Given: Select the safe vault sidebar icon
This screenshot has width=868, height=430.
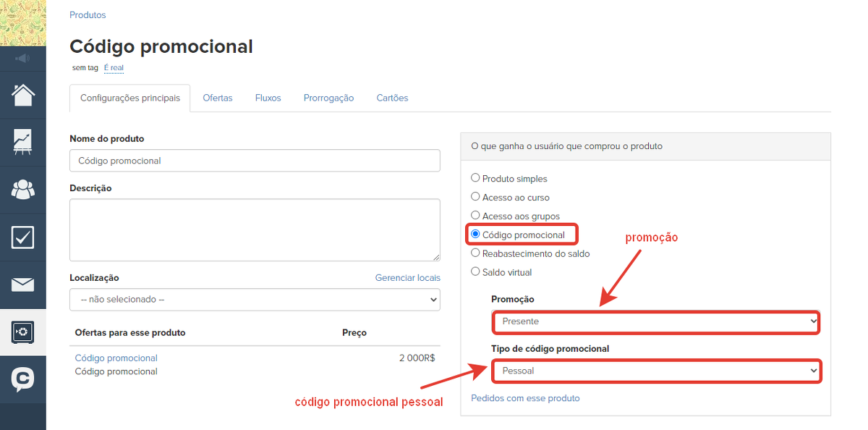Looking at the screenshot, I should pos(22,332).
